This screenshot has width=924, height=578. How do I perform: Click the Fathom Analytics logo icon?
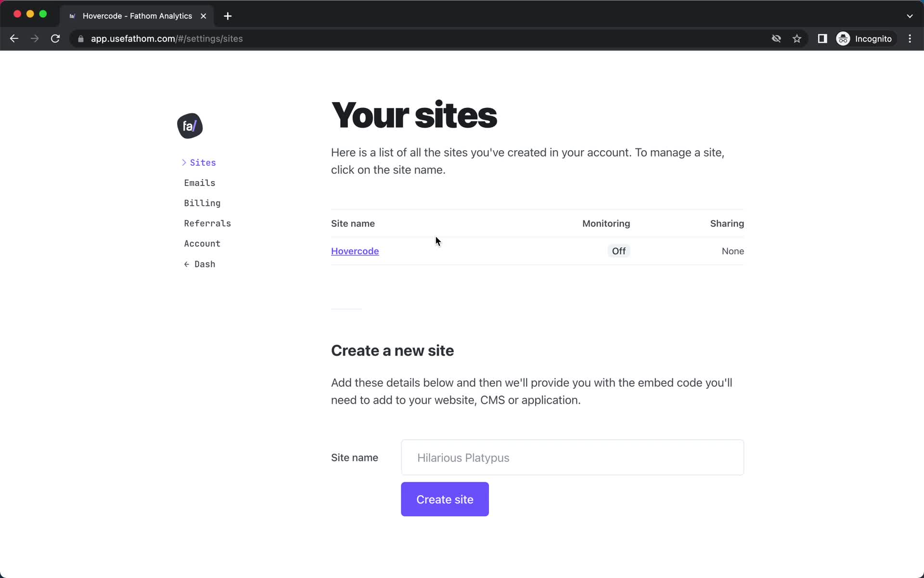190,126
